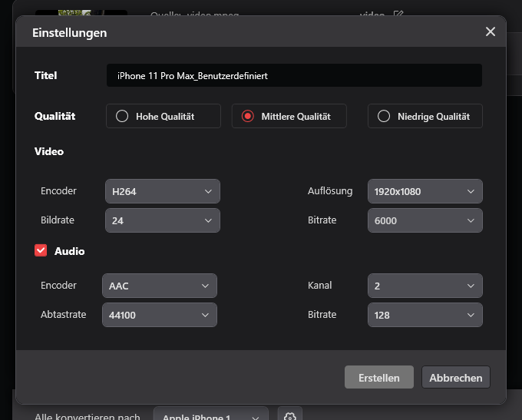Click the video thumbnail behind the dialog
The height and width of the screenshot is (420, 522).
tap(81, 13)
